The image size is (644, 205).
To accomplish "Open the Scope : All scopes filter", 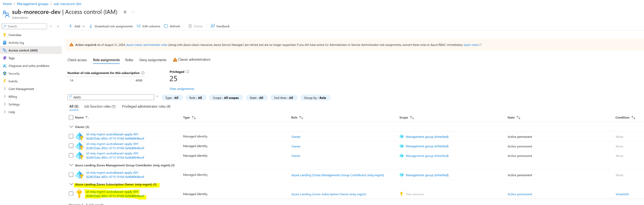I will (x=226, y=98).
